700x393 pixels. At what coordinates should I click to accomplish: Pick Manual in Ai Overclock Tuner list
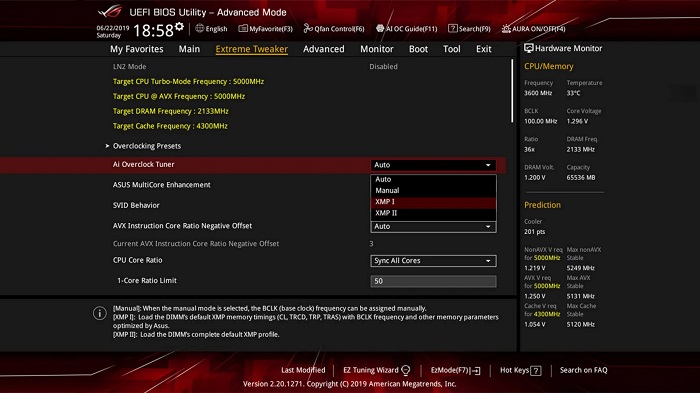(433, 190)
